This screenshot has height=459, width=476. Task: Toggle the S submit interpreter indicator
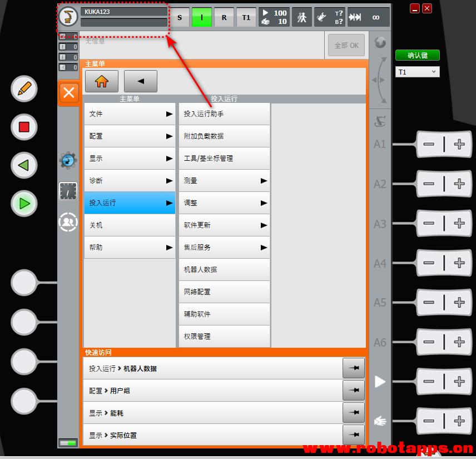click(180, 17)
